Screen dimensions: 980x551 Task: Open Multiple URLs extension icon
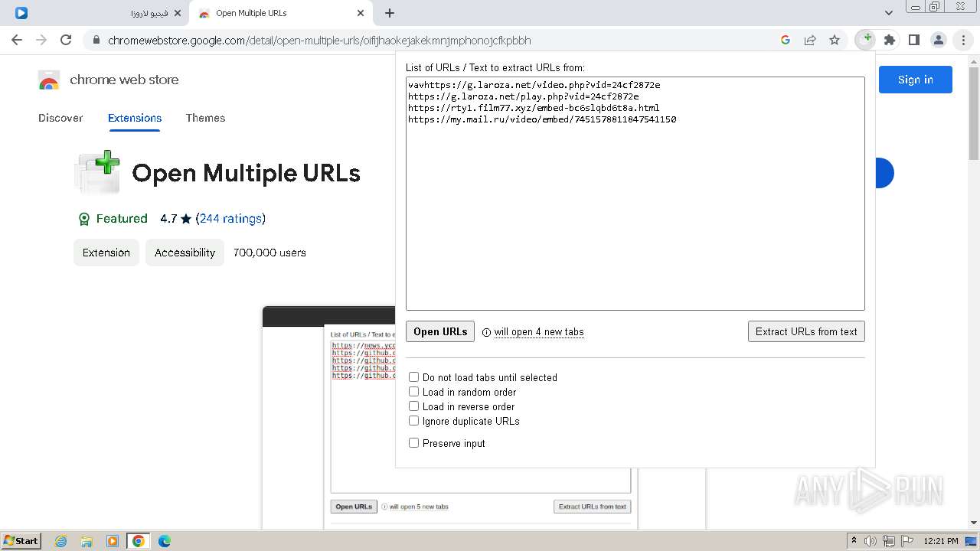click(x=866, y=40)
